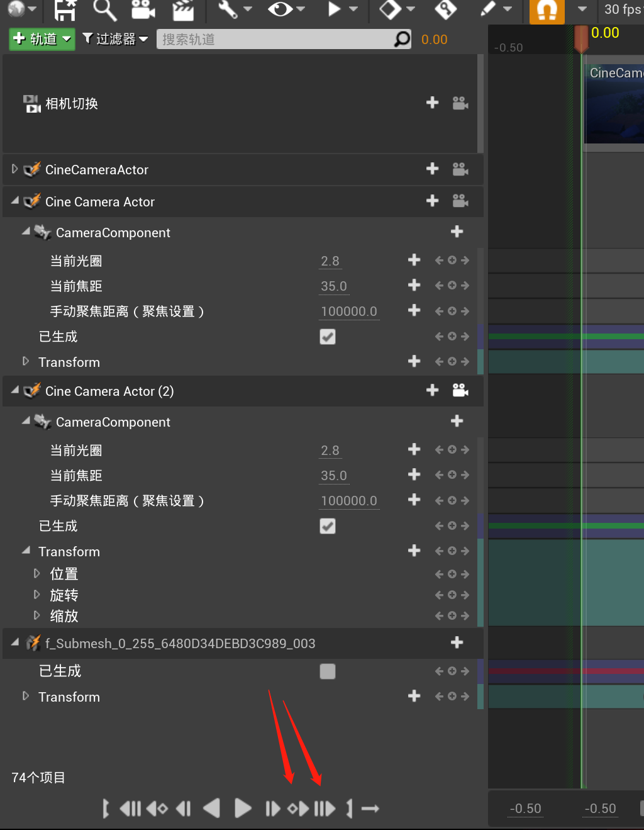Click the 30 fps frame rate control
The width and height of the screenshot is (644, 830).
coord(623,9)
